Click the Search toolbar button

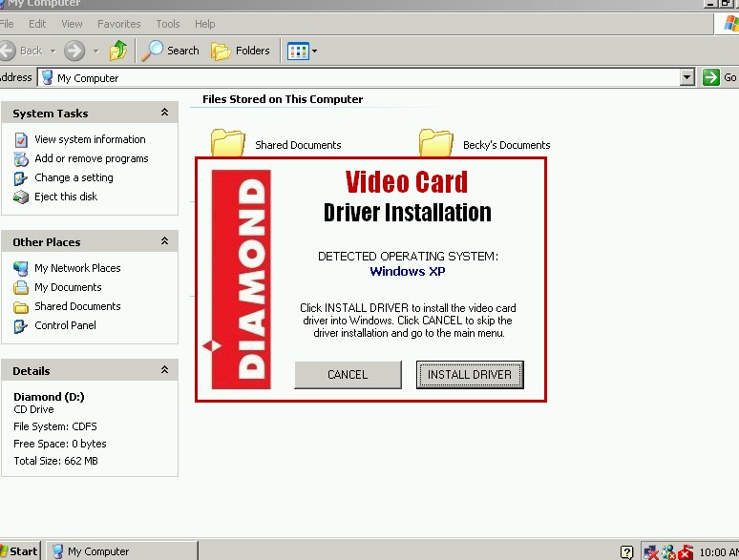coord(171,51)
